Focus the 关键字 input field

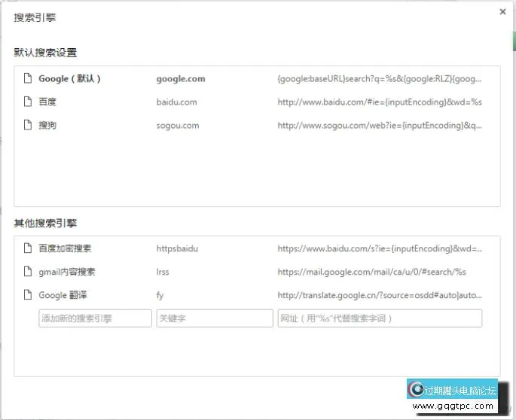(x=215, y=318)
